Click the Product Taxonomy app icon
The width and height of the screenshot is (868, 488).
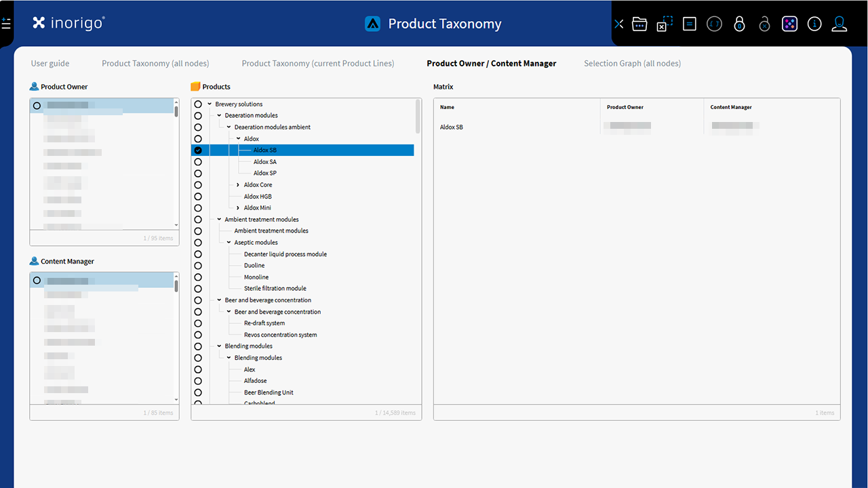pos(373,24)
